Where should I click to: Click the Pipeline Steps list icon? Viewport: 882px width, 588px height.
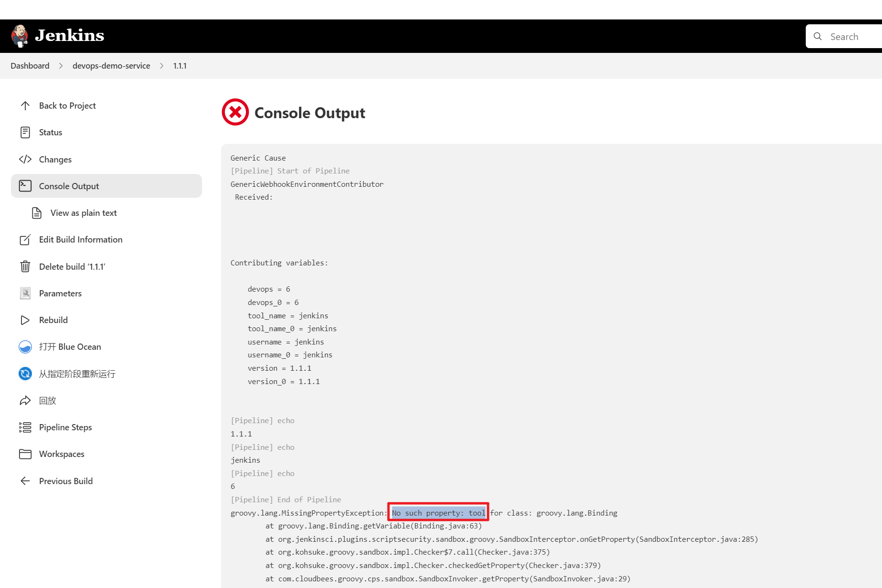pos(25,427)
